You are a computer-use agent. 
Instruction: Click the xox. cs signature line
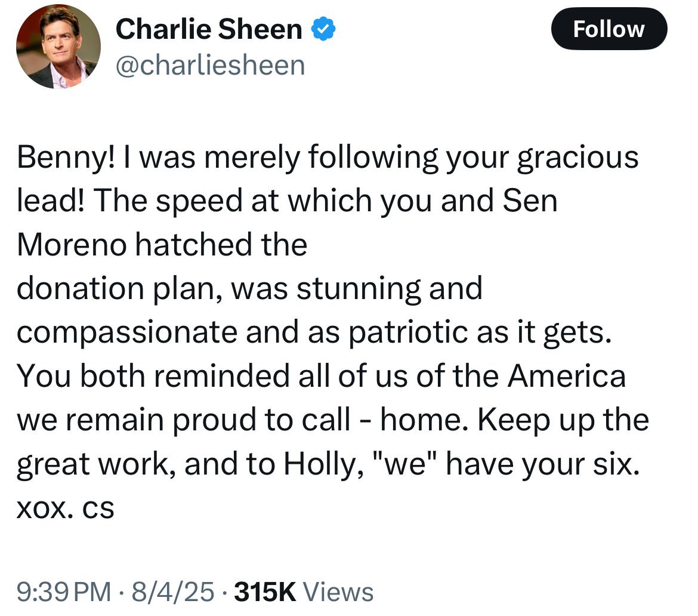(66, 509)
